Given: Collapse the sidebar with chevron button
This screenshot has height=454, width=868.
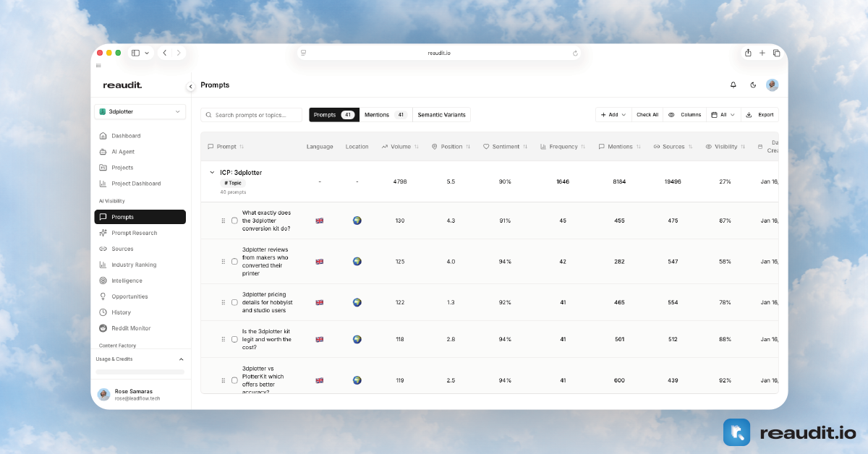Looking at the screenshot, I should click(x=191, y=86).
